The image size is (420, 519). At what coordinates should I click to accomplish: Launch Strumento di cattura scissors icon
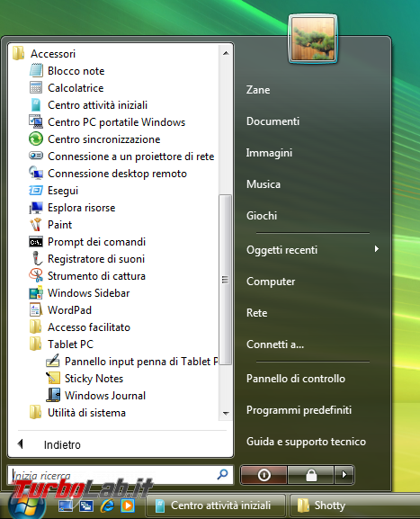coord(36,276)
